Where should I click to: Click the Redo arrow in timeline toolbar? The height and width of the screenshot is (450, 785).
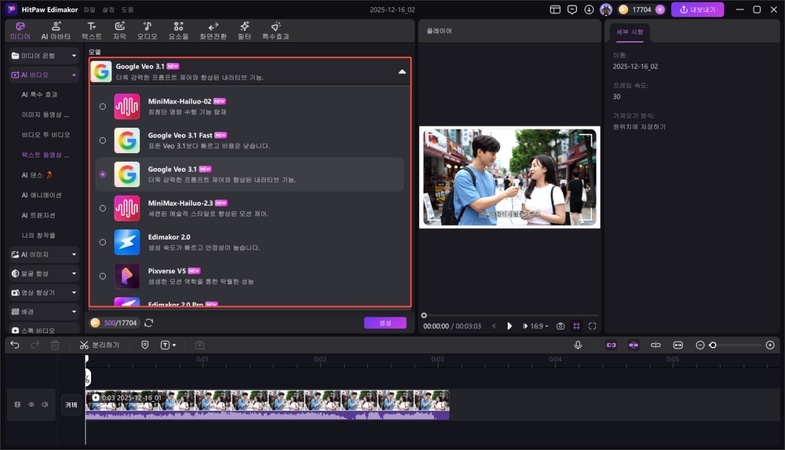pos(35,345)
